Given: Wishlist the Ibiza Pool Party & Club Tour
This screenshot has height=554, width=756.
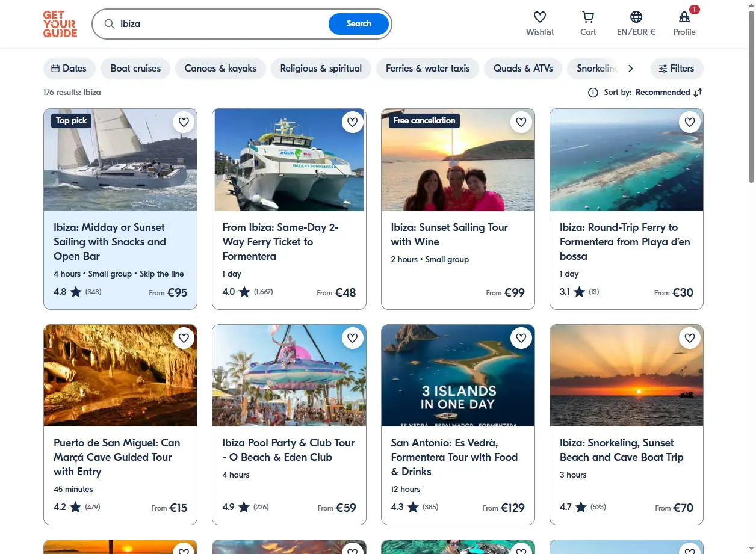Looking at the screenshot, I should click(x=353, y=339).
